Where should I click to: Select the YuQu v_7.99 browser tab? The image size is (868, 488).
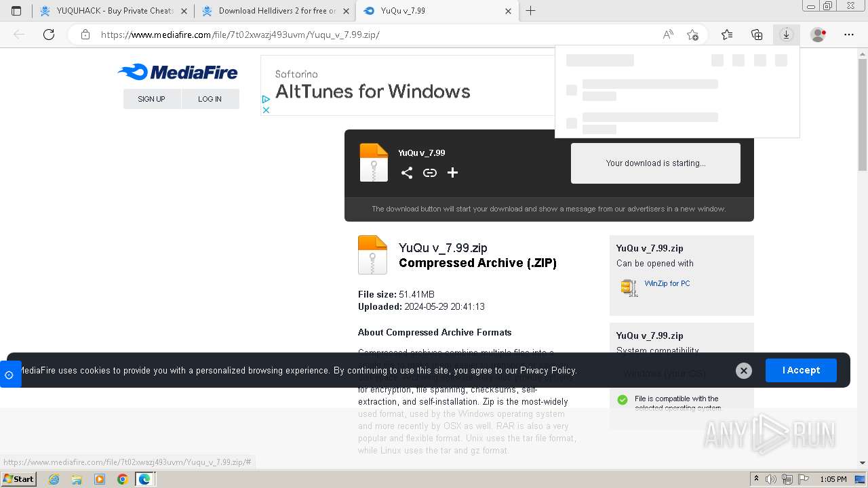[x=437, y=11]
